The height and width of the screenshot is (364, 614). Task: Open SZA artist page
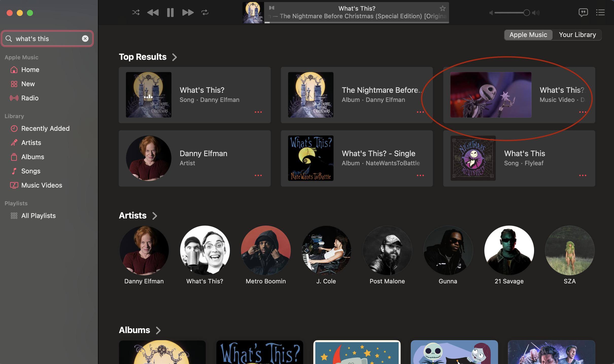(570, 250)
